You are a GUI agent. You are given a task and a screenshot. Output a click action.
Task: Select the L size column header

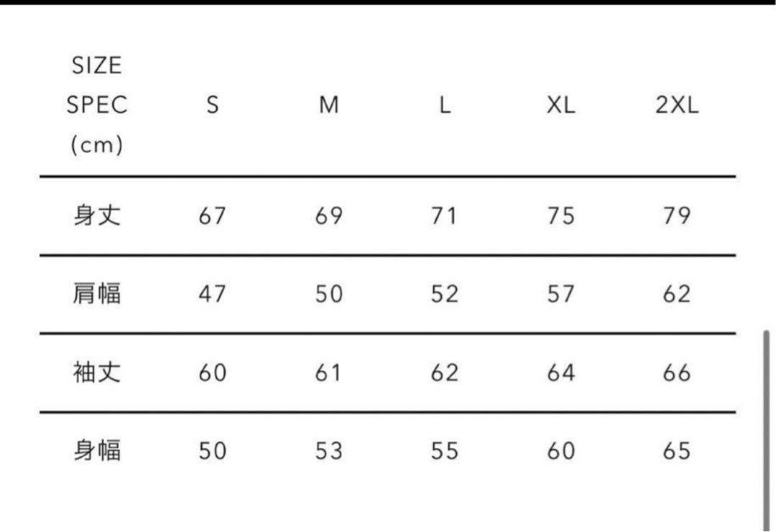click(x=445, y=105)
